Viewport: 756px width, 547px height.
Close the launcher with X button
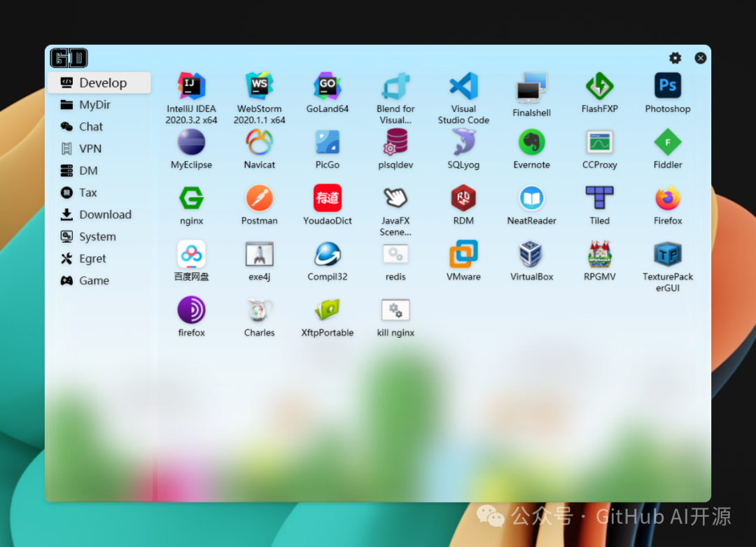[701, 58]
